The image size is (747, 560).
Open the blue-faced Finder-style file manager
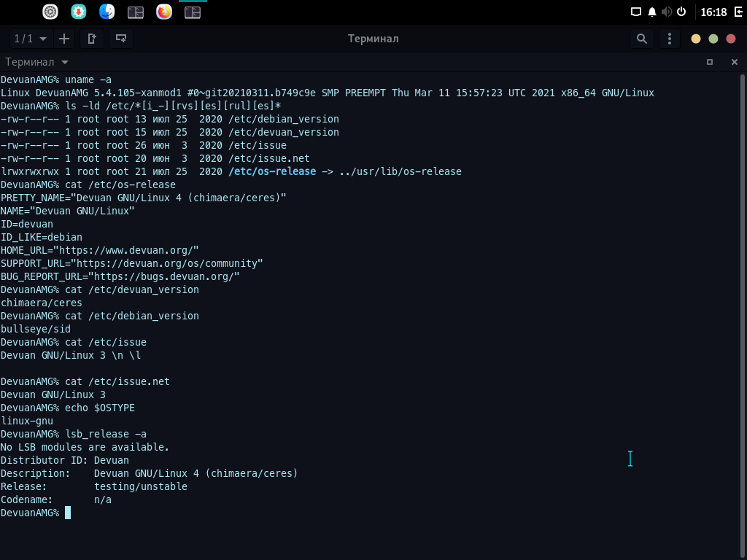pyautogui.click(x=107, y=12)
